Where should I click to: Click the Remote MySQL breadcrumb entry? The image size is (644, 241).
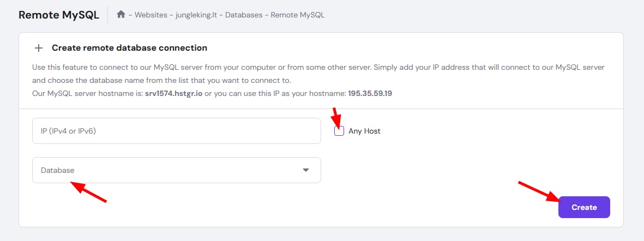(x=298, y=15)
